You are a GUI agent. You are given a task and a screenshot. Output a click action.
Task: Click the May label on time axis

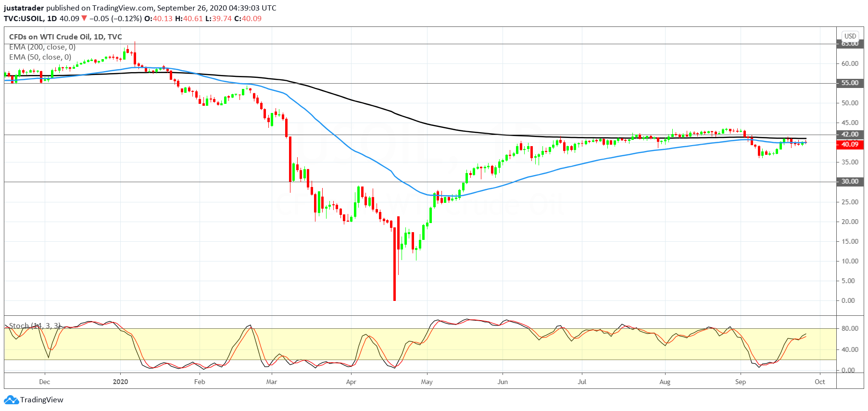click(x=427, y=382)
